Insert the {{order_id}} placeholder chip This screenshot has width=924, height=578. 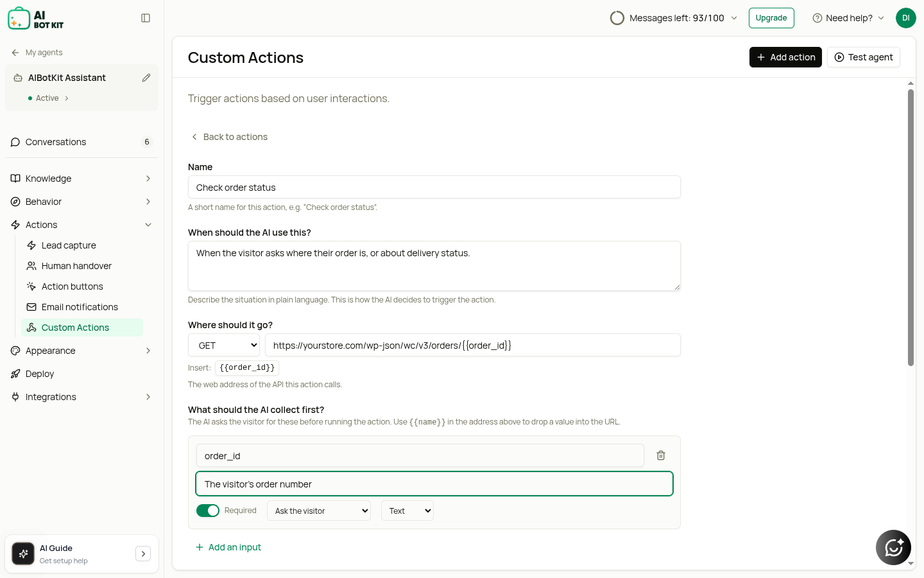(247, 367)
